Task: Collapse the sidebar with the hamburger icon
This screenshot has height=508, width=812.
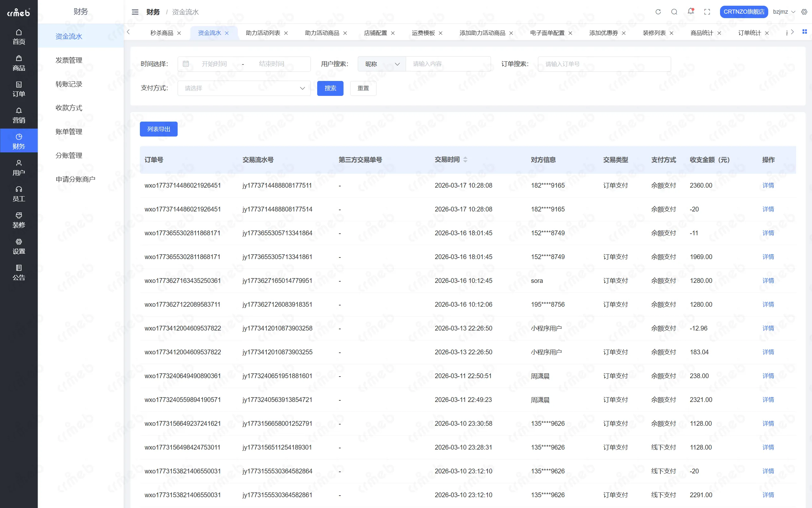Action: pos(135,12)
